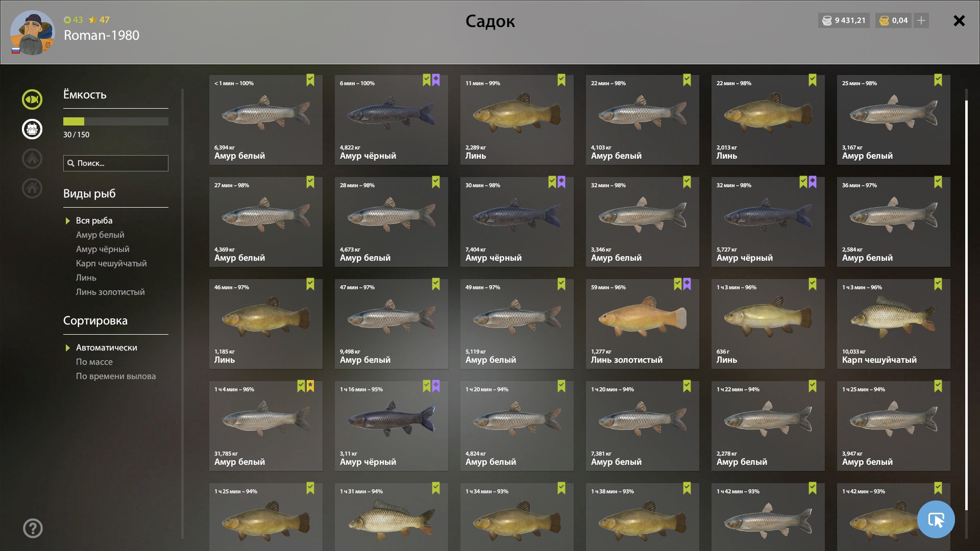Viewport: 980px width, 551px height.
Task: Click the blue cursor overlay button
Action: coord(936,519)
